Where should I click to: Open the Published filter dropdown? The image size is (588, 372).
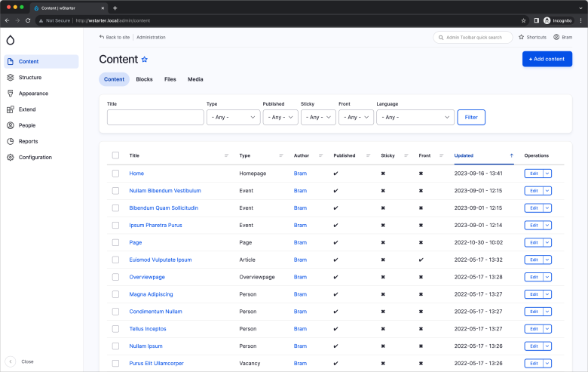280,117
